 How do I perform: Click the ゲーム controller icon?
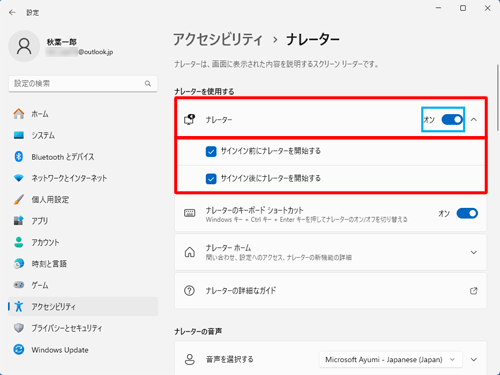tap(19, 285)
